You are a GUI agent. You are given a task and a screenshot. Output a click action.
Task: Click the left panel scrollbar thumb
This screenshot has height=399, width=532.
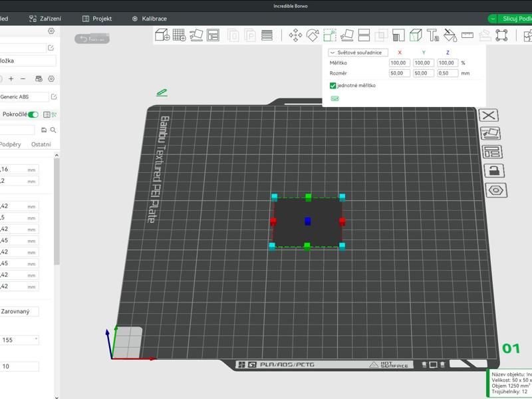(57, 211)
